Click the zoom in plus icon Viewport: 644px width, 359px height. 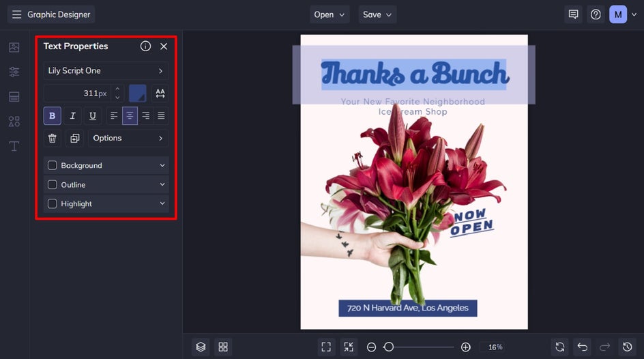coord(466,347)
